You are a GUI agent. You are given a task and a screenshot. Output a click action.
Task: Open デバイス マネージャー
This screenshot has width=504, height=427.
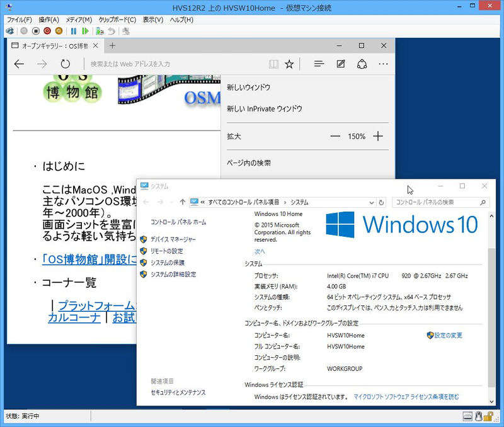coord(173,239)
